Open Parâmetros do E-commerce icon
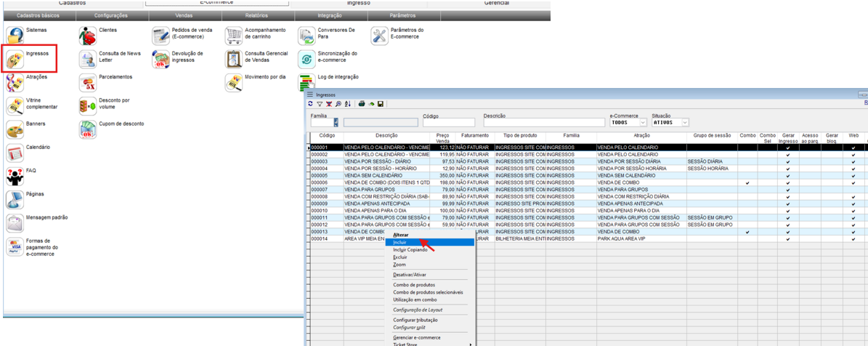Viewport: 868px width, 346px height. coord(380,35)
